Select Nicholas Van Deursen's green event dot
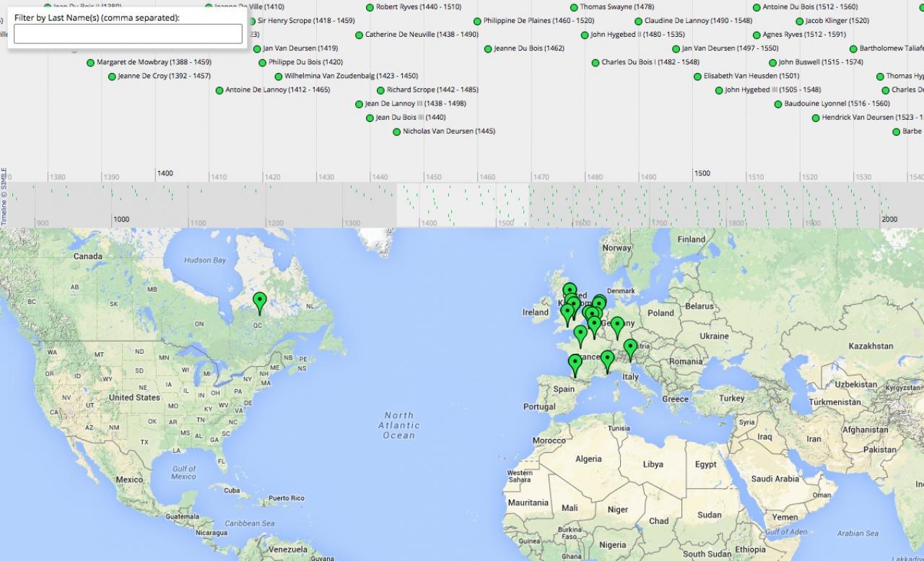Viewport: 924px width, 561px height. click(x=396, y=132)
